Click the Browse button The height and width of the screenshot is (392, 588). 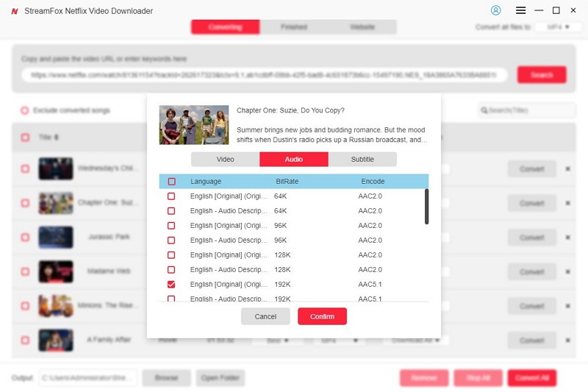pyautogui.click(x=166, y=378)
